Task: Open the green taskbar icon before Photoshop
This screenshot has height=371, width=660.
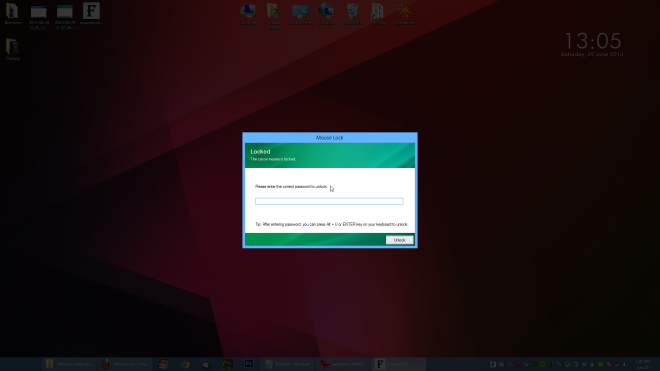Action: [x=227, y=364]
